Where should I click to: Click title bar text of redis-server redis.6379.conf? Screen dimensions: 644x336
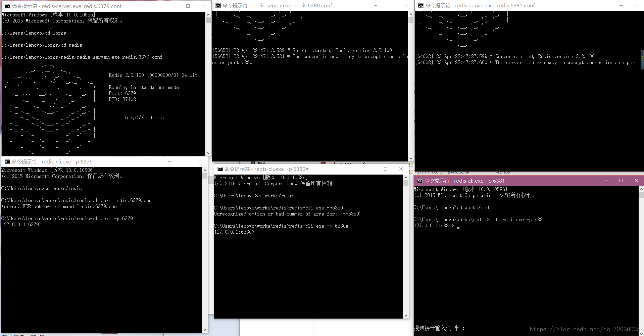[x=67, y=6]
